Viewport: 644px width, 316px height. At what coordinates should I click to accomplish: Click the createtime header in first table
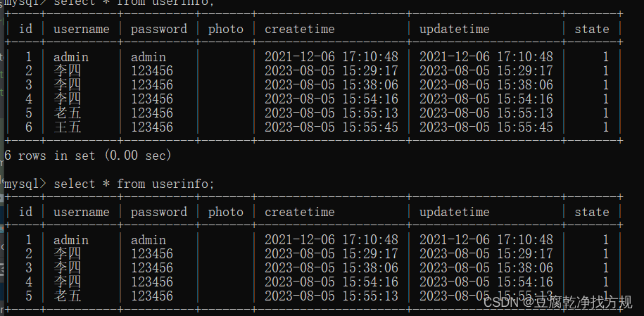[x=299, y=29]
